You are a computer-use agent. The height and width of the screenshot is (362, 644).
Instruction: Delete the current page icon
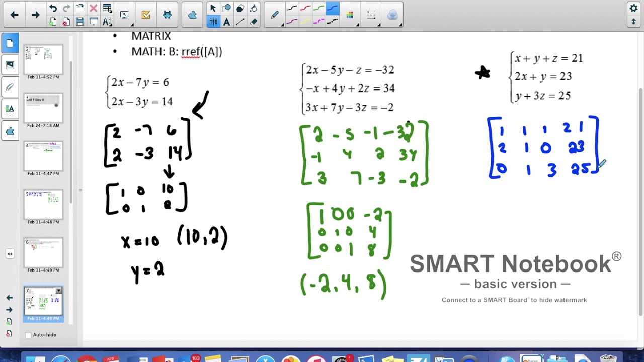(66, 22)
